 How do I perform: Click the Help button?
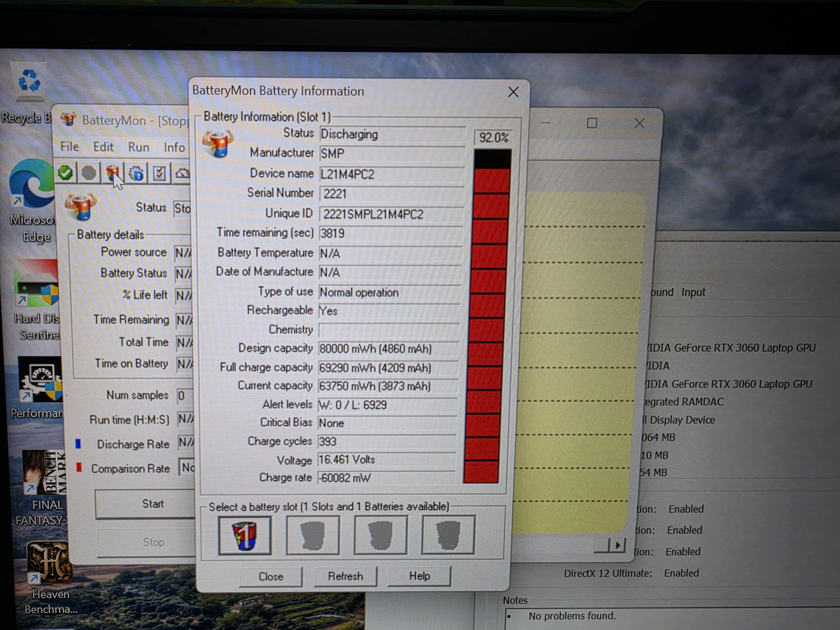420,576
